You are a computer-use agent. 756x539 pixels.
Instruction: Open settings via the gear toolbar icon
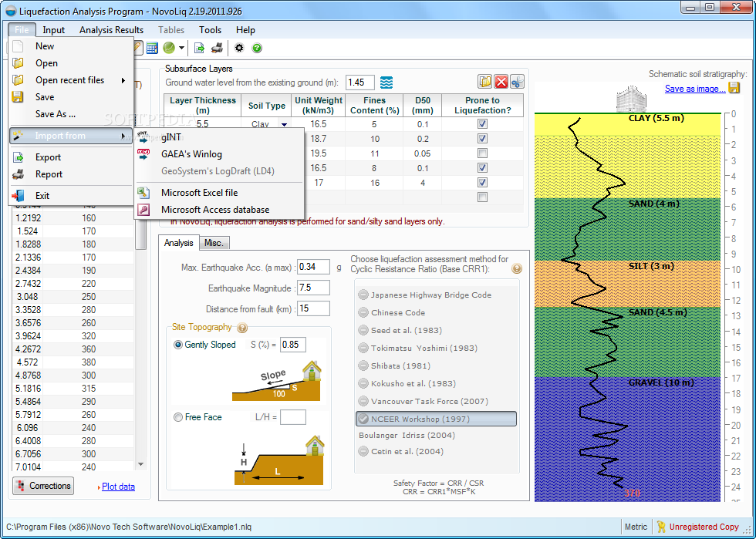pyautogui.click(x=239, y=48)
